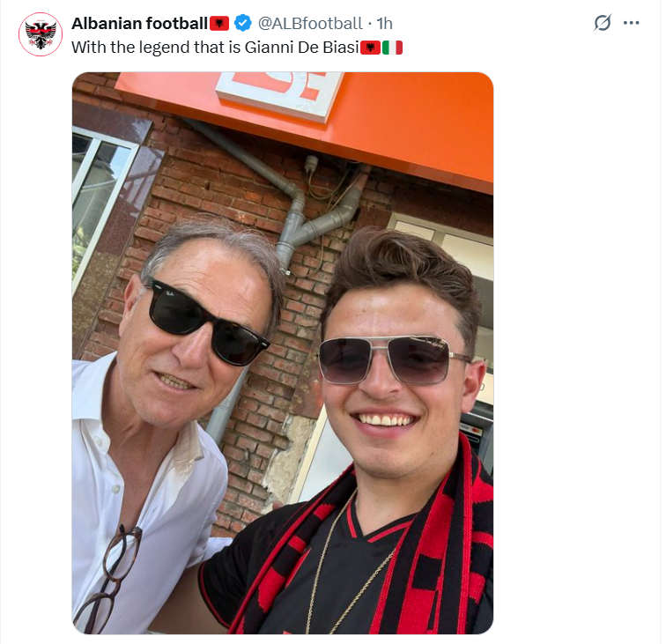Open the three-dot more options menu
The width and height of the screenshot is (666, 644).
point(632,23)
